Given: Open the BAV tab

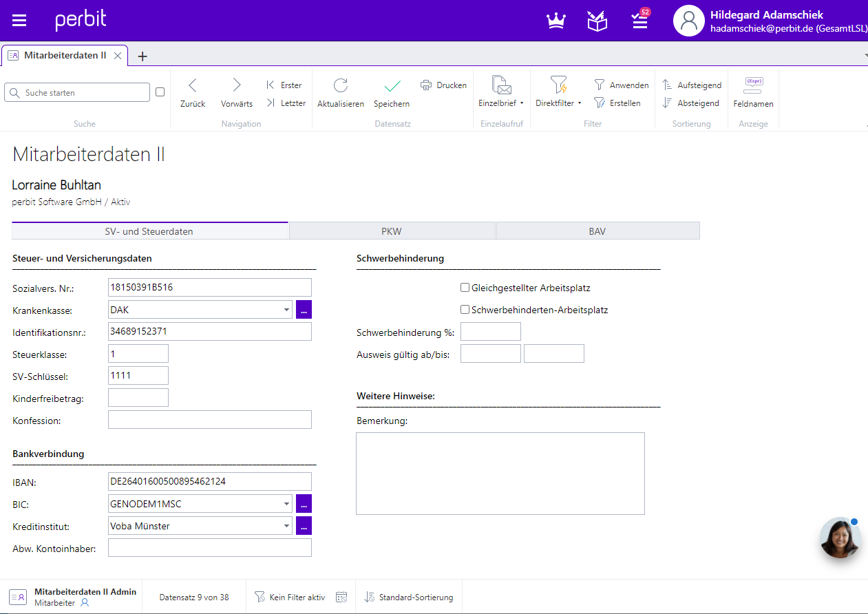Looking at the screenshot, I should [x=597, y=230].
